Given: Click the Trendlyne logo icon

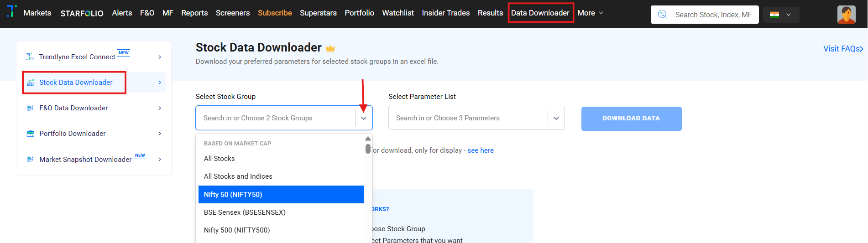Looking at the screenshot, I should [11, 11].
